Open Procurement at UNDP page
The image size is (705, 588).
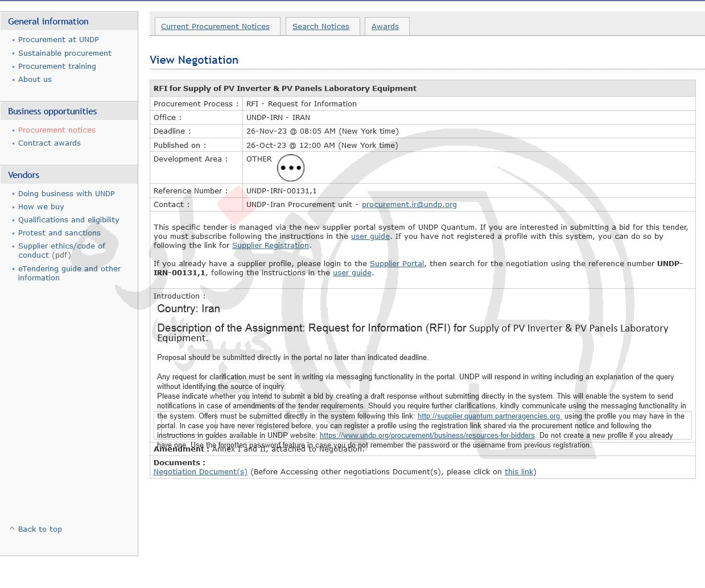click(58, 40)
